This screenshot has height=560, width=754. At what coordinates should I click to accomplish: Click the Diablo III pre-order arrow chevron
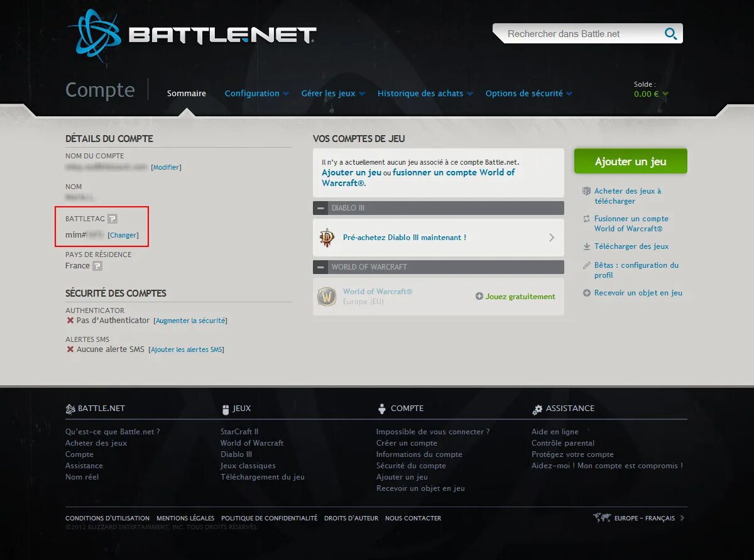552,238
